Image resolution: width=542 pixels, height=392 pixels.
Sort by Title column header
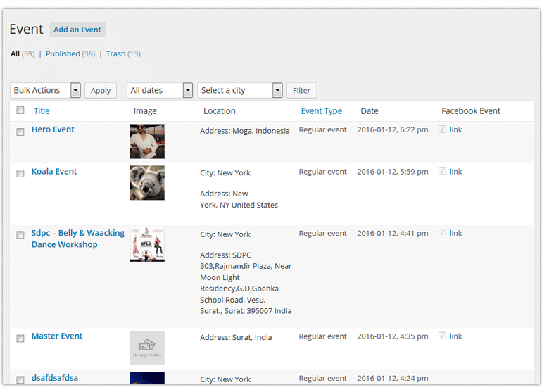42,111
